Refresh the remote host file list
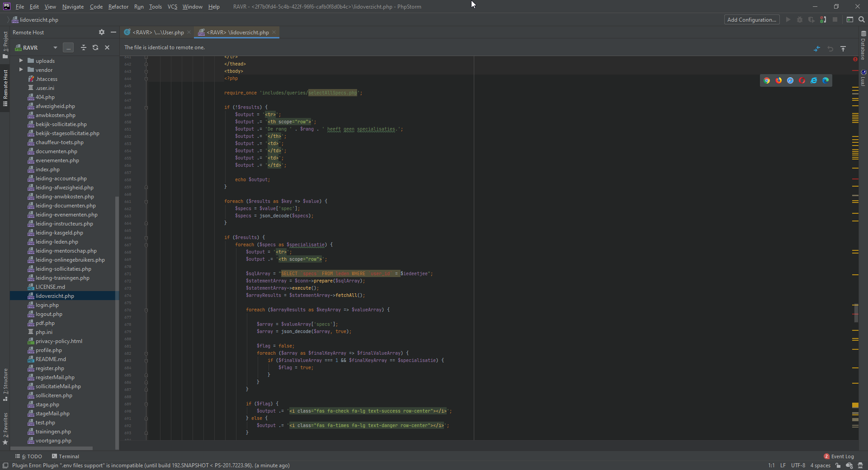This screenshot has height=470, width=868. click(95, 47)
